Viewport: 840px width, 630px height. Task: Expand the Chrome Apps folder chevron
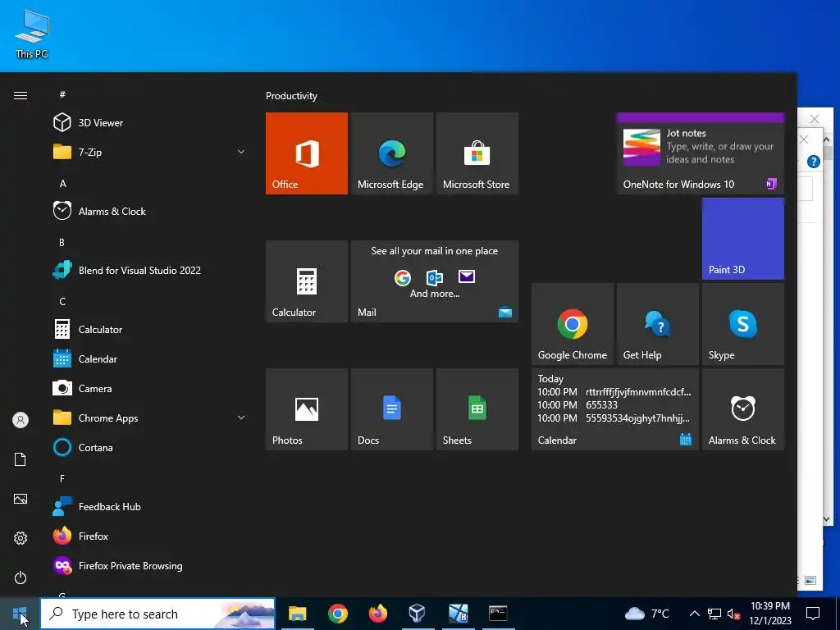(241, 418)
